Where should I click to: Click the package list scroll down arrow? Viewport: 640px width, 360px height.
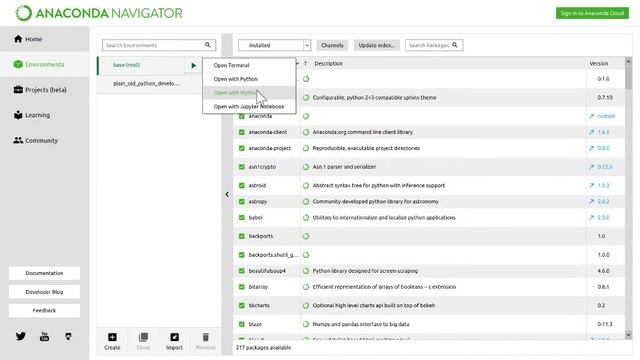point(628,335)
